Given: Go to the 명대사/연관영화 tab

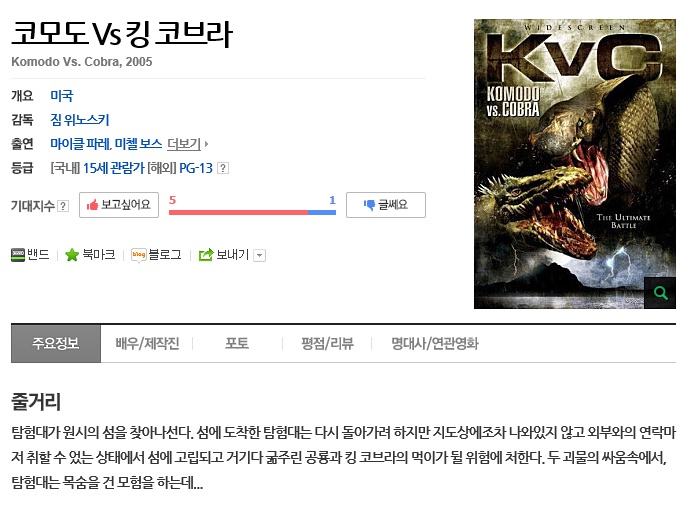Looking at the screenshot, I should point(435,343).
